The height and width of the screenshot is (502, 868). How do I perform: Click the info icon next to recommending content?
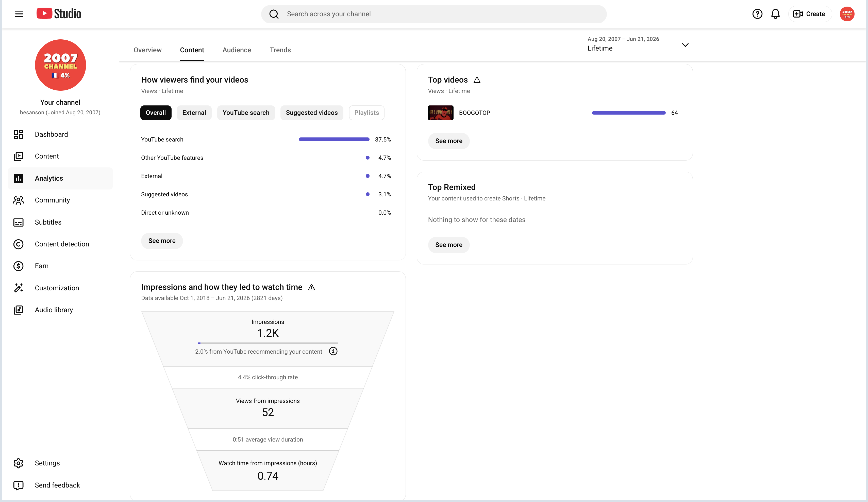[x=333, y=351]
